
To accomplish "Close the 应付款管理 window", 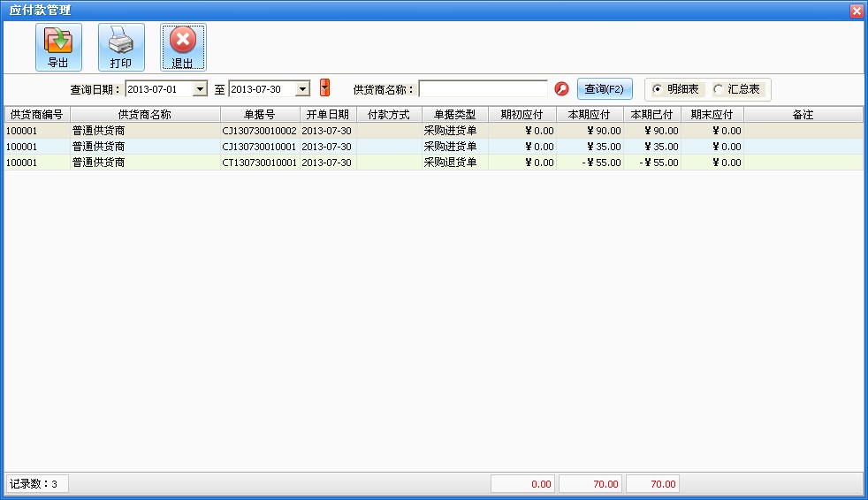I will click(x=857, y=11).
